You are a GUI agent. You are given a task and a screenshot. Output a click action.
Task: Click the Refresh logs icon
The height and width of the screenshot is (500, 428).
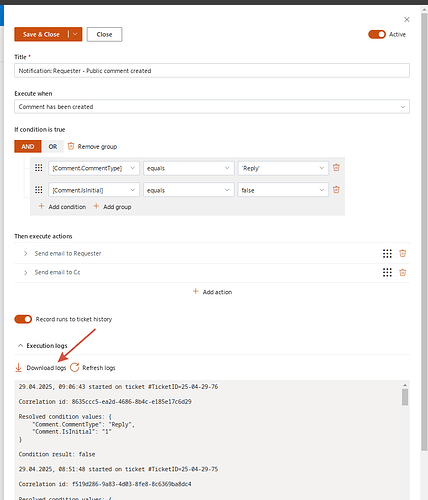(x=75, y=367)
